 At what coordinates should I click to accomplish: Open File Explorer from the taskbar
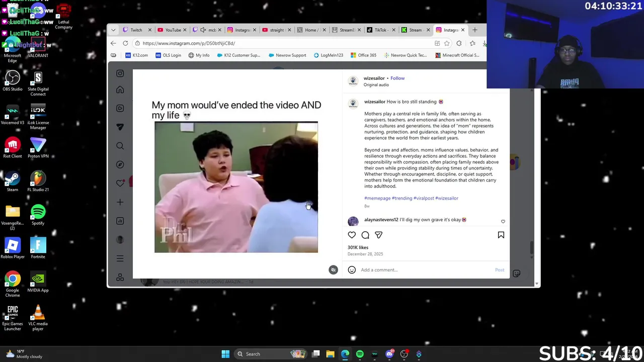[330, 354]
